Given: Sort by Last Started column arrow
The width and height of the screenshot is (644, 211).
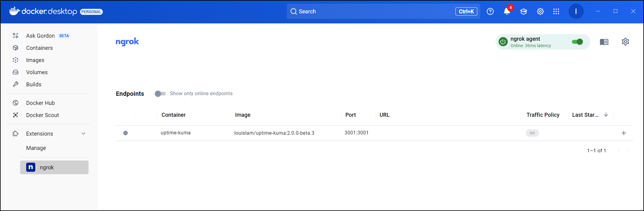Looking at the screenshot, I should pos(606,115).
